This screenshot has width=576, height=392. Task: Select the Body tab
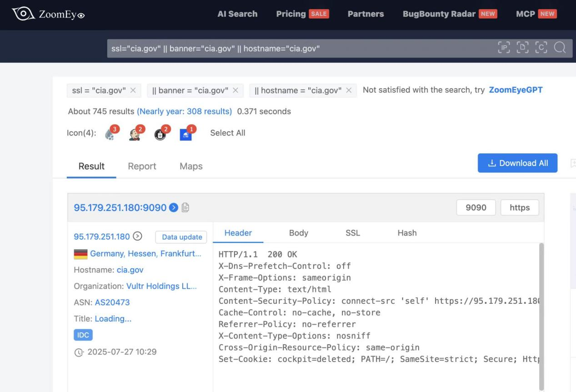click(x=299, y=233)
